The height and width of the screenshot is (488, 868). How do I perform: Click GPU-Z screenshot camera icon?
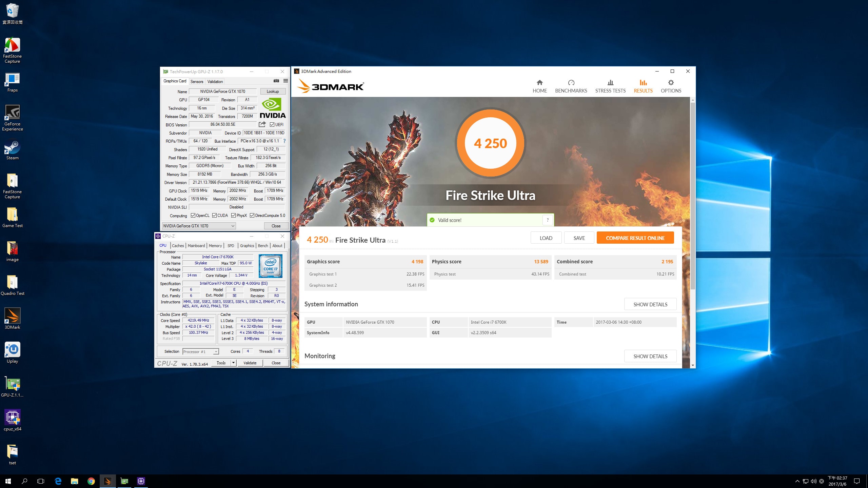click(276, 81)
